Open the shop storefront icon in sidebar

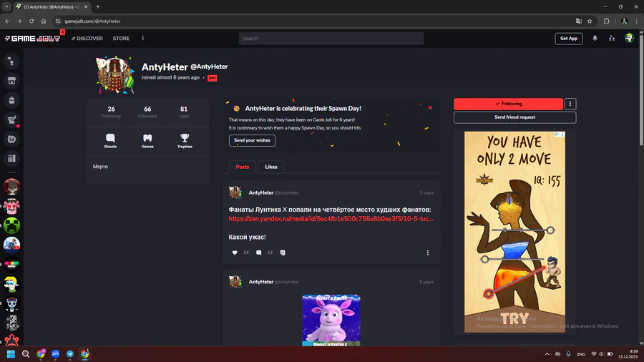(11, 81)
